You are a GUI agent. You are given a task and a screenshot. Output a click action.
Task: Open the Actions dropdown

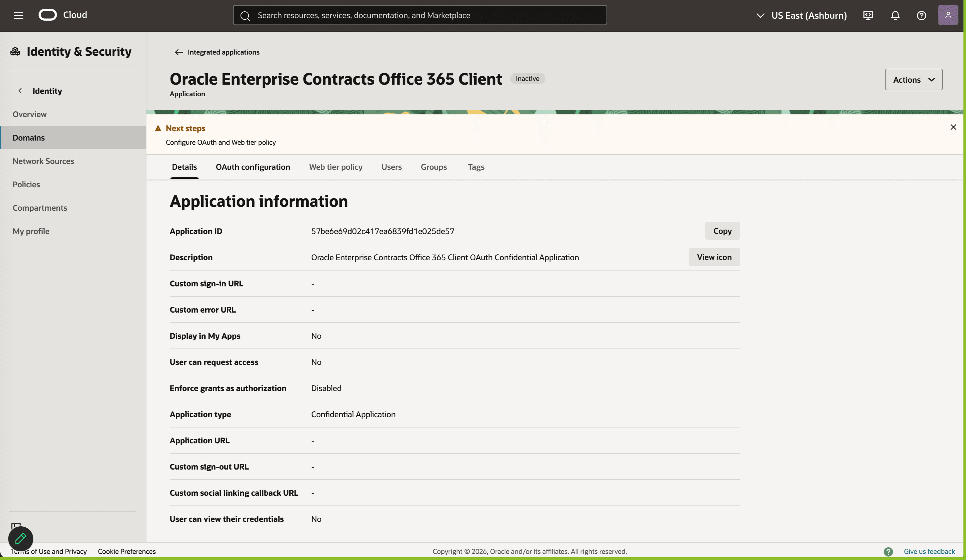[913, 80]
